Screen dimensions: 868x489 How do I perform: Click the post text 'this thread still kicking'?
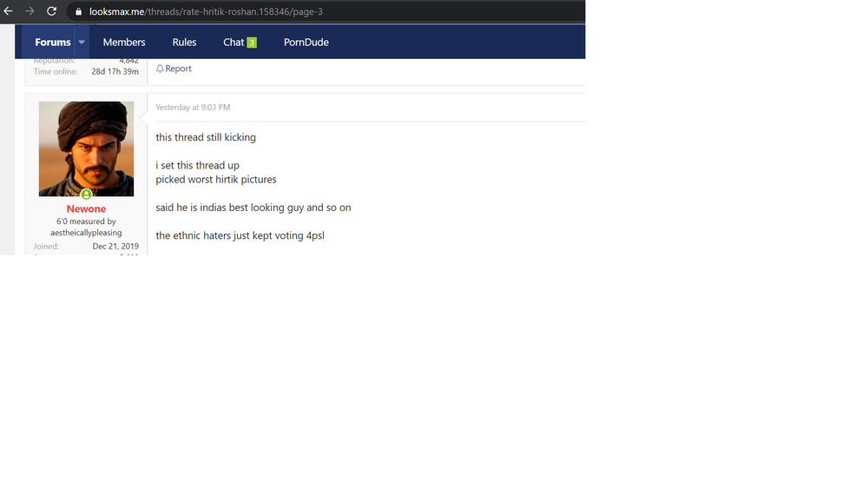coord(206,137)
